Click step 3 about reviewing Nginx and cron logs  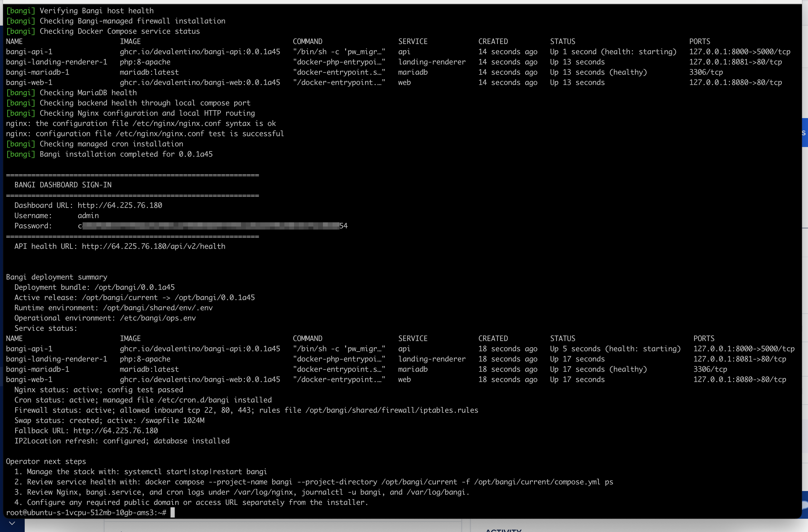coord(242,492)
